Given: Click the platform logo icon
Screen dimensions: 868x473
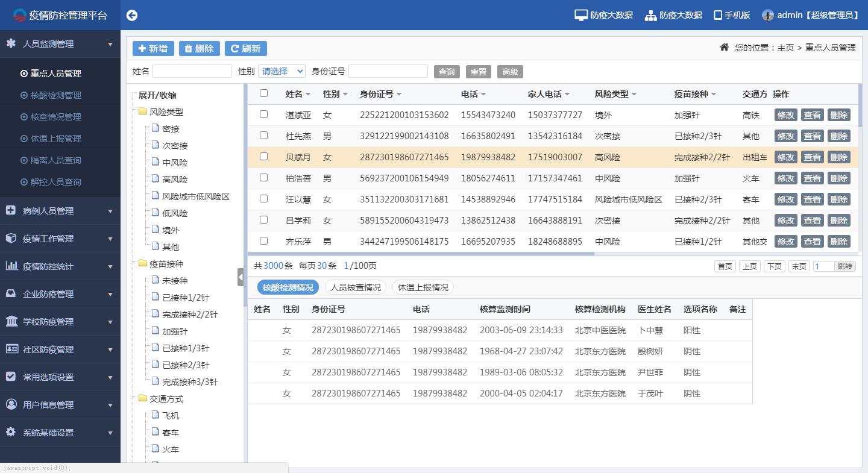Looking at the screenshot, I should click(x=20, y=15).
